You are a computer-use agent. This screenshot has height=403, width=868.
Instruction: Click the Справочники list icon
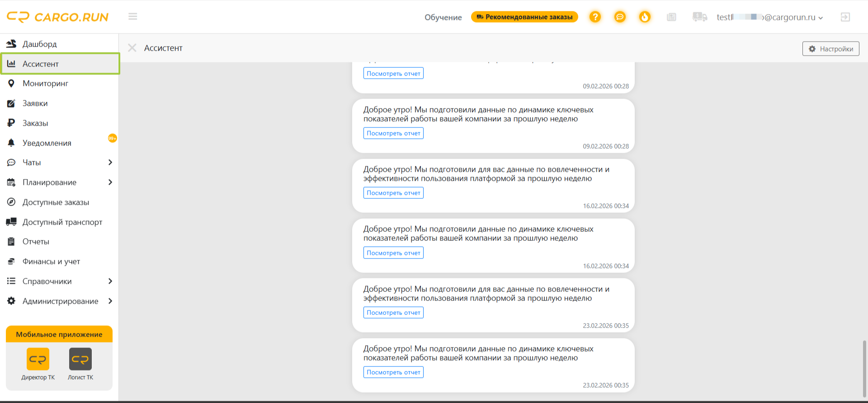(11, 281)
